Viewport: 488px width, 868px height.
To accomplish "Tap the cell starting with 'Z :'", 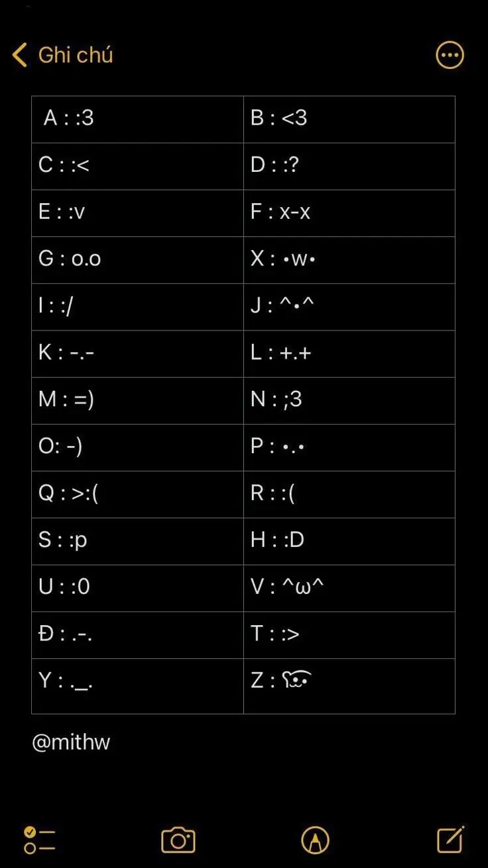I will (349, 686).
